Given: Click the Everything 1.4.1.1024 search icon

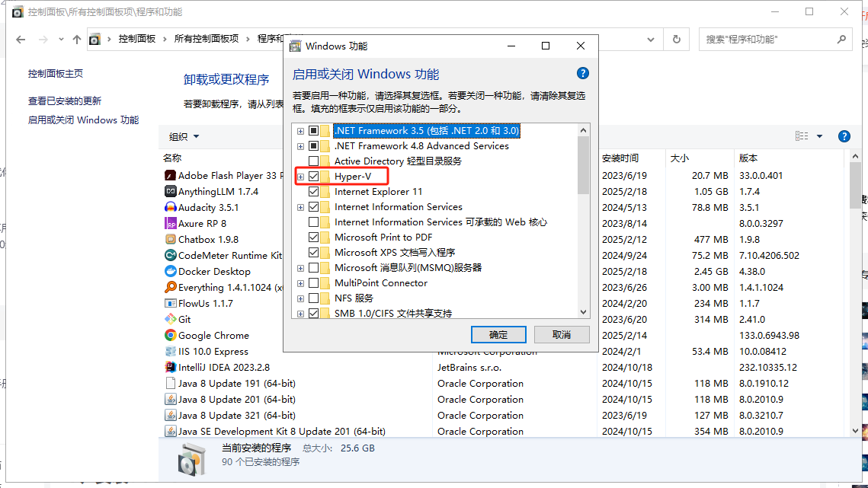Looking at the screenshot, I should pyautogui.click(x=171, y=287).
